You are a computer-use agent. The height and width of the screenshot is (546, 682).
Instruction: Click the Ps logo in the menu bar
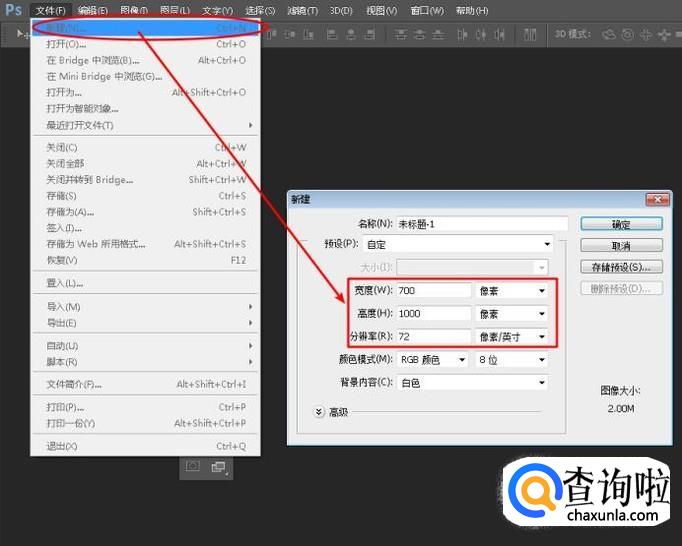13,9
